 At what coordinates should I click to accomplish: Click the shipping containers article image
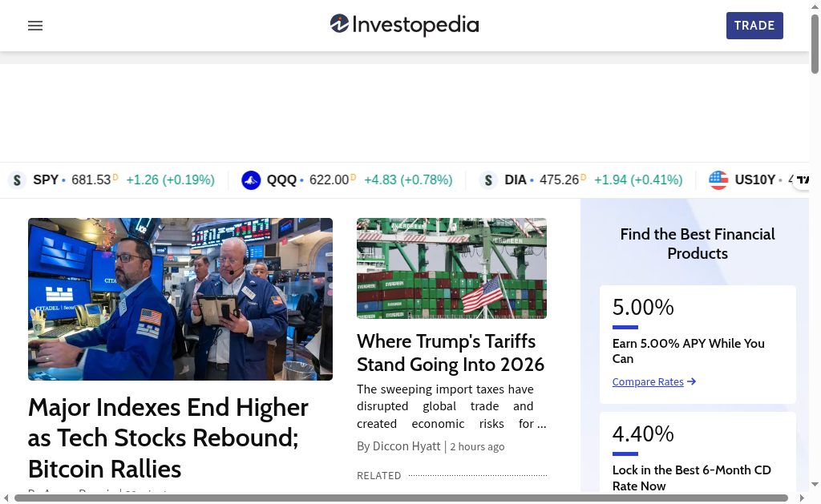click(451, 268)
